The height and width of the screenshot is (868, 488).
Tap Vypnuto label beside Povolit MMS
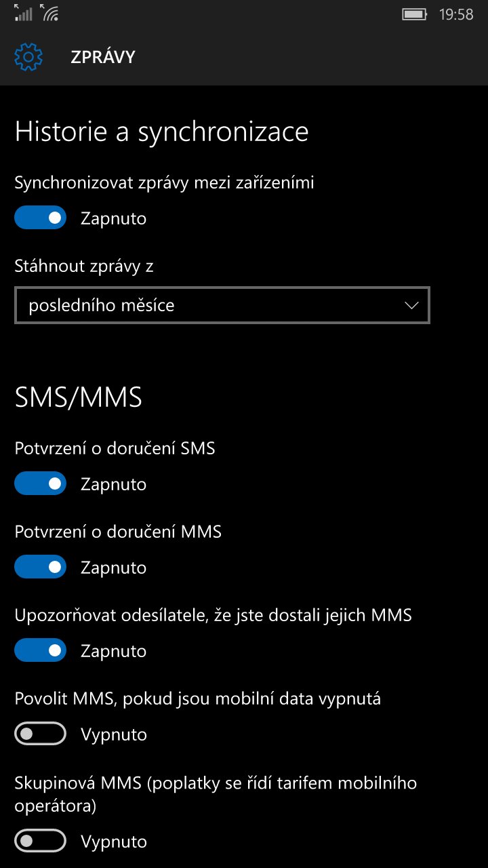114,734
